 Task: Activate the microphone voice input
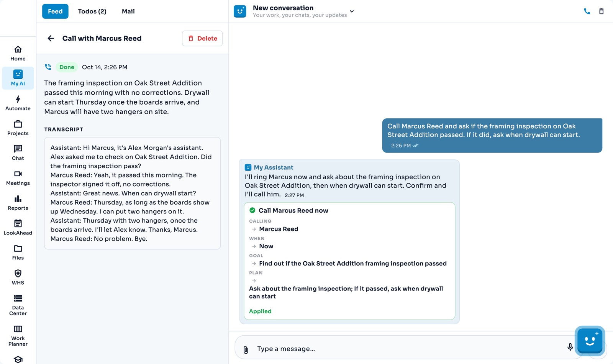pyautogui.click(x=570, y=347)
